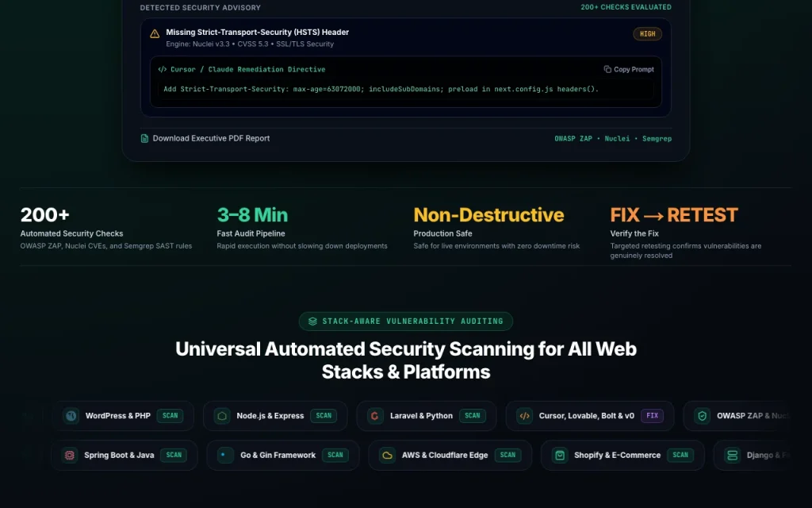Click the SCAN badge on Go & Gin Framework
The image size is (812, 508).
335,455
